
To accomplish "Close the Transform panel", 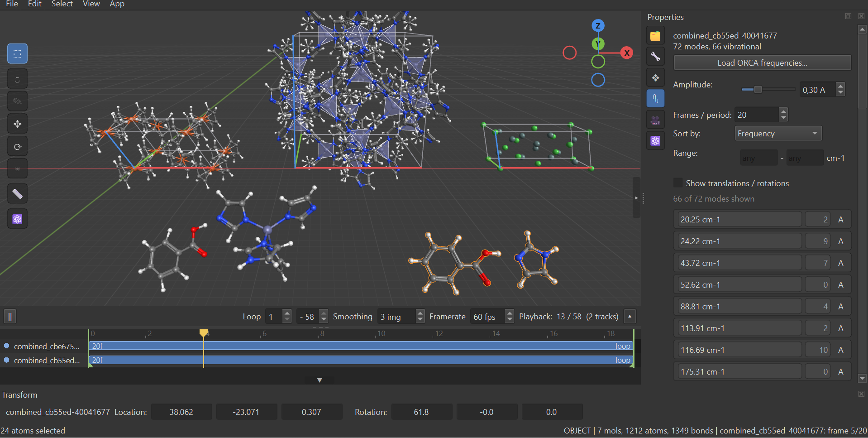I will coord(861,394).
